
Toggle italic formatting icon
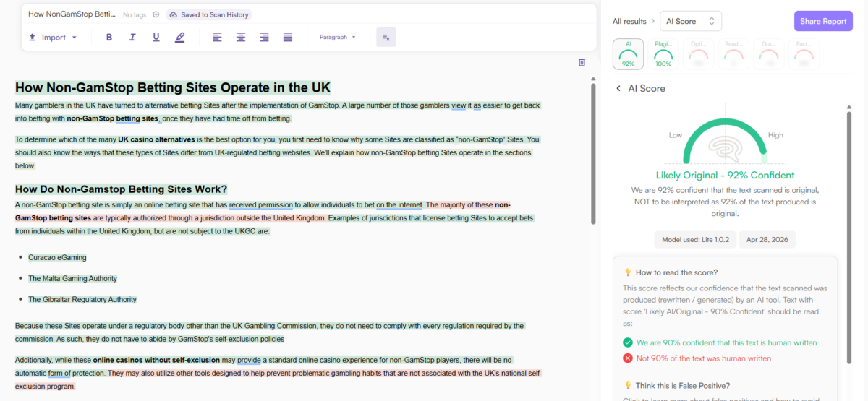click(x=132, y=38)
